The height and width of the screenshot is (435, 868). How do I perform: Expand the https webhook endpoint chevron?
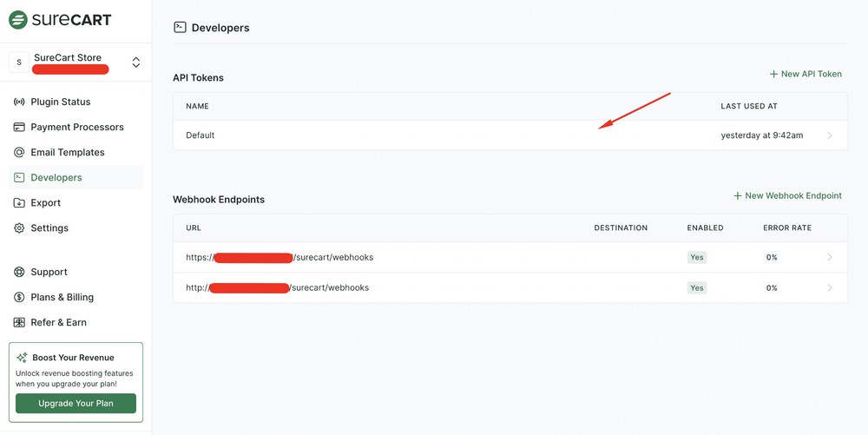click(x=830, y=257)
